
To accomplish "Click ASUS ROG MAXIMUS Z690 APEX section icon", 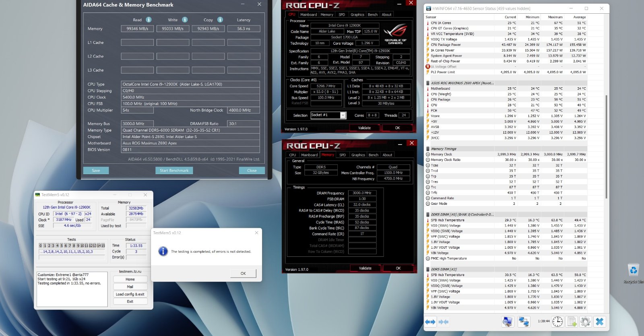I will coord(428,83).
